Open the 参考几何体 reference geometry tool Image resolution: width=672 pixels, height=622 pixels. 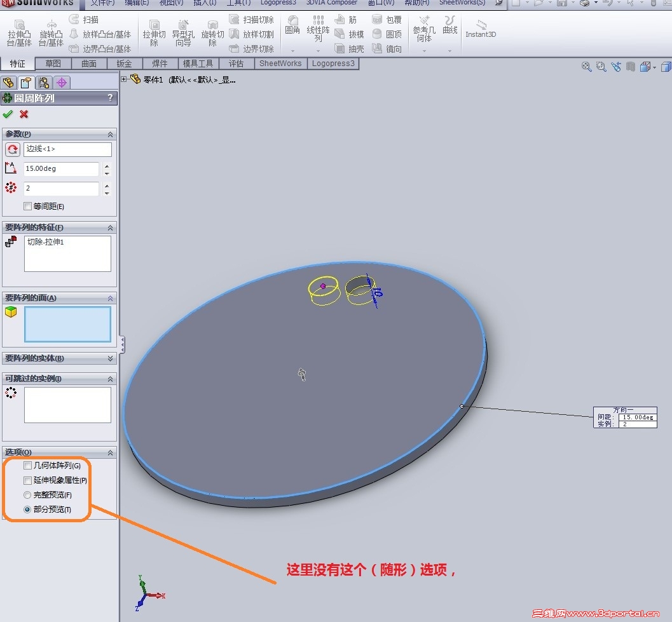(424, 29)
